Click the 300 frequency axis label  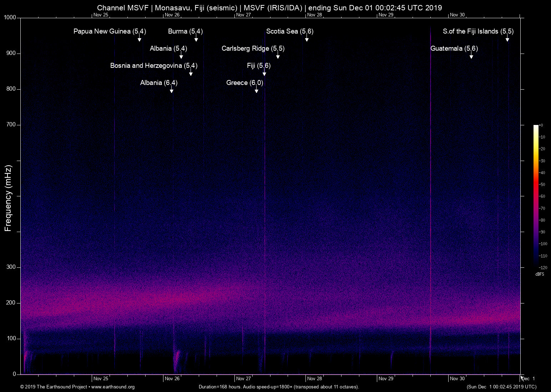coord(11,267)
